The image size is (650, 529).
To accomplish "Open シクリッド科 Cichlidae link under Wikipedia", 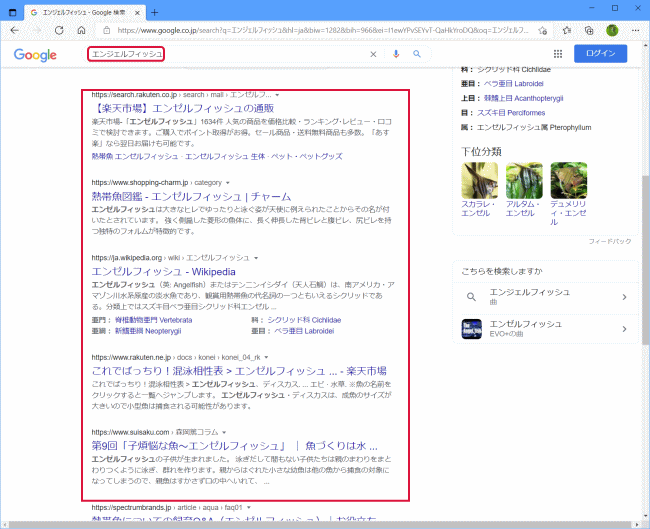I will pyautogui.click(x=304, y=320).
